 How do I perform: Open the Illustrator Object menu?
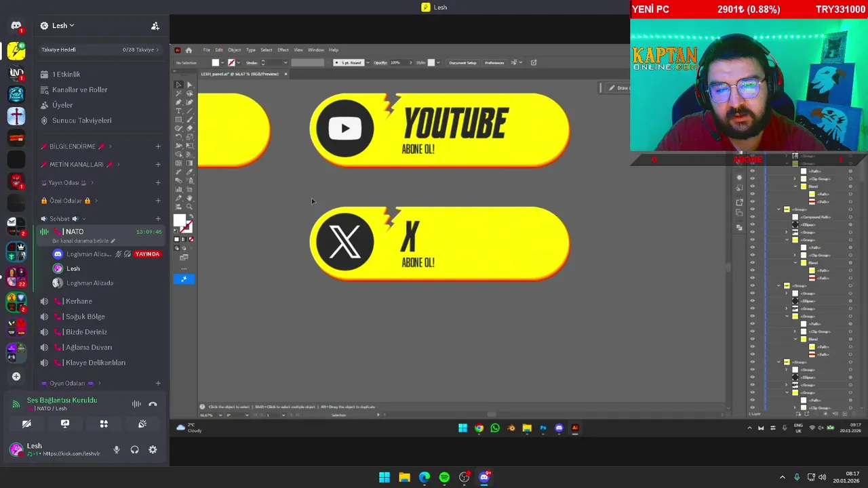234,49
